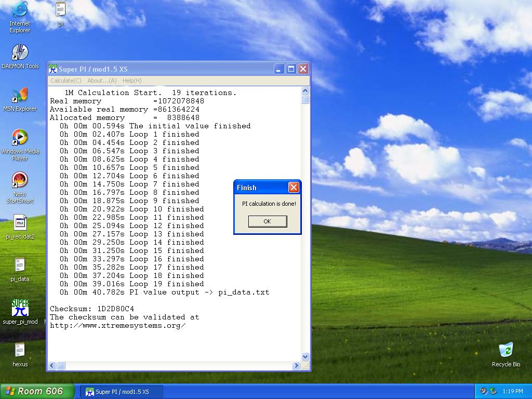
Task: Open the Room 606 Start button
Action: [37, 391]
